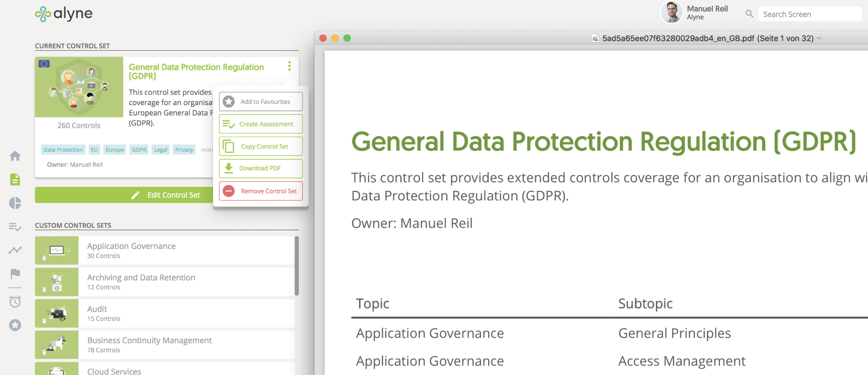Click the Audit control set thumbnail
The height and width of the screenshot is (375, 868).
click(x=57, y=313)
